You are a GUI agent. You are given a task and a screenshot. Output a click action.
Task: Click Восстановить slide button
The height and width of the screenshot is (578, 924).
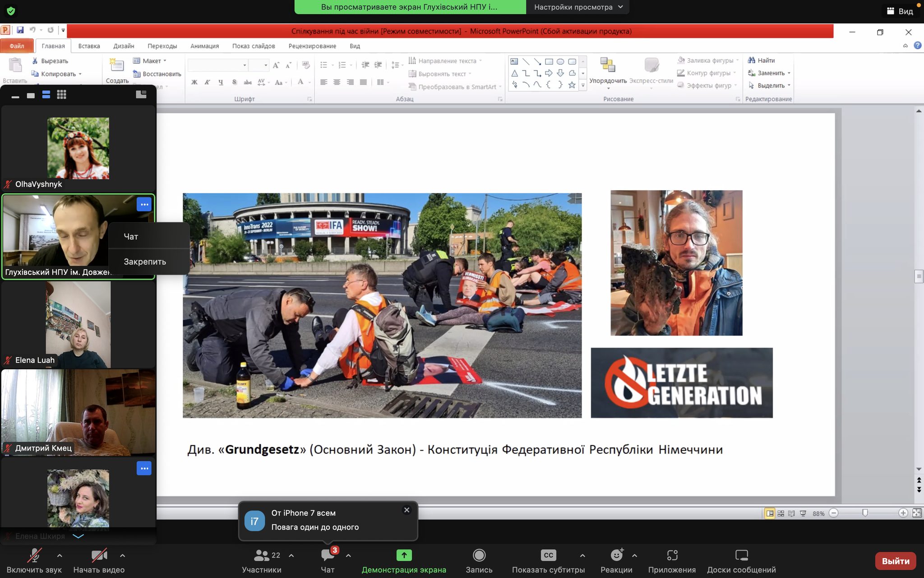157,74
